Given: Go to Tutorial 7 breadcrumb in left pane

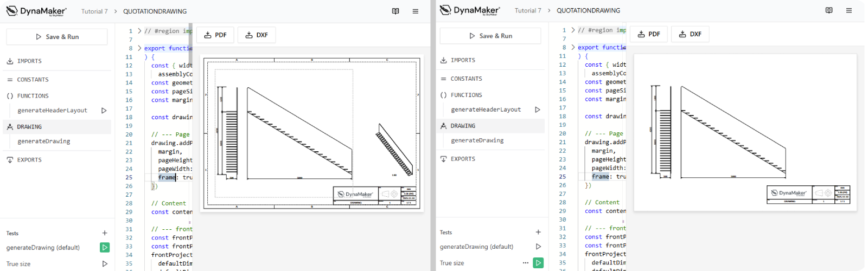Looking at the screenshot, I should 94,11.
